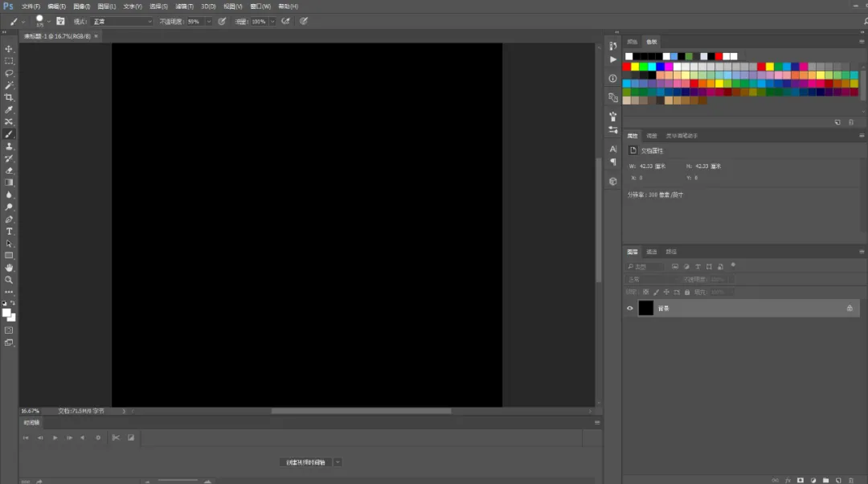Select the Crop tool
Image resolution: width=868 pixels, height=484 pixels.
click(9, 97)
